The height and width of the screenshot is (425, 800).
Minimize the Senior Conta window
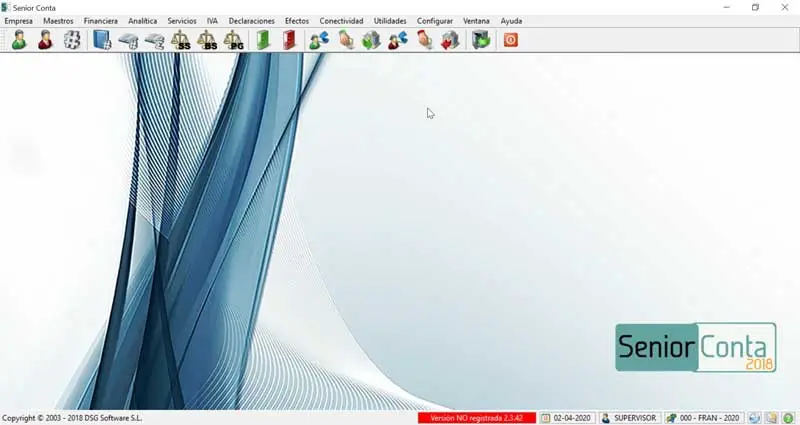727,7
